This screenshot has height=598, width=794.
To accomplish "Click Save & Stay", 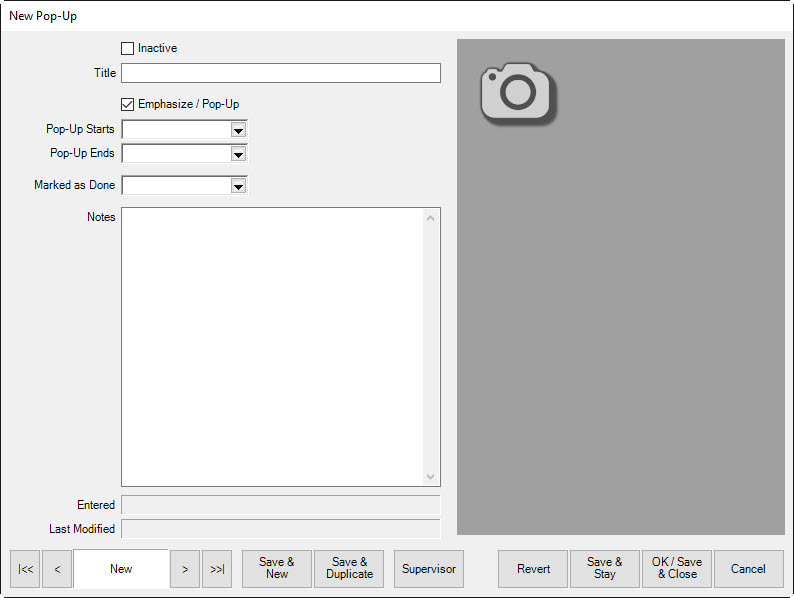I will 605,569.
